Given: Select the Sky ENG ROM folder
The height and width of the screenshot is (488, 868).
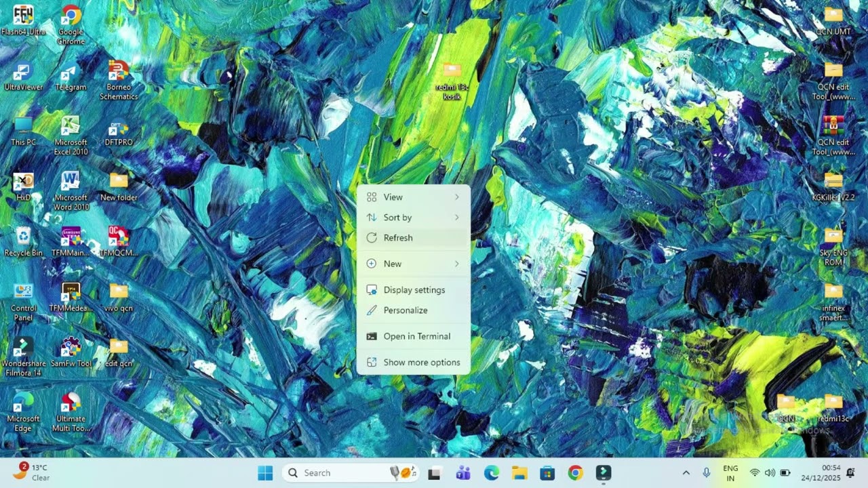Looking at the screenshot, I should pos(833,247).
